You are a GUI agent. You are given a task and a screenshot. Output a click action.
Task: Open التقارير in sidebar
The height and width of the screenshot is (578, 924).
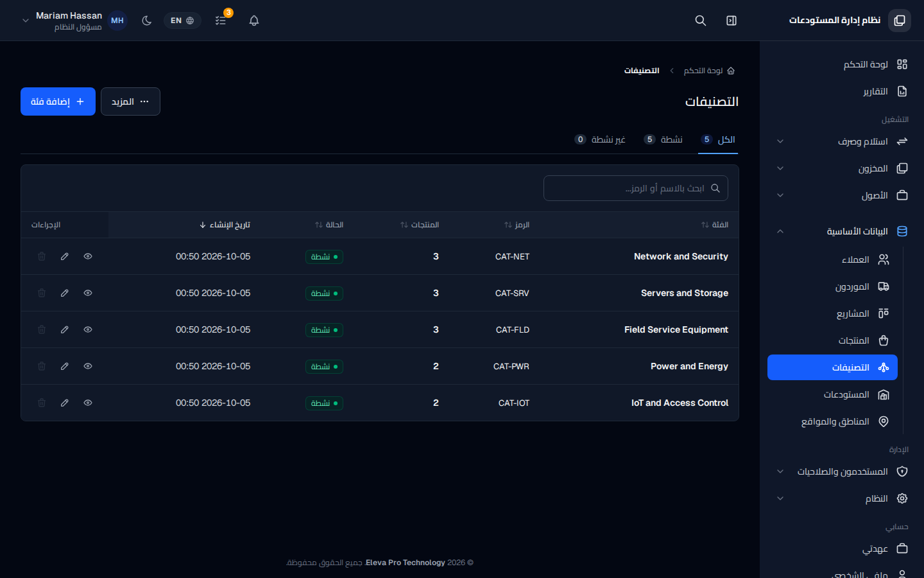(842, 91)
